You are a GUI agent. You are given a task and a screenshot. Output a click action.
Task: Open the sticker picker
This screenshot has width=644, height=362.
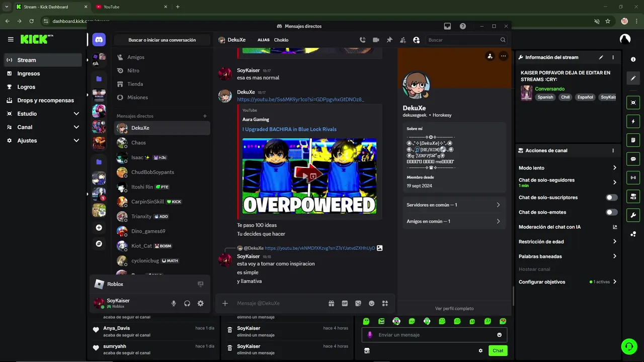point(358,303)
